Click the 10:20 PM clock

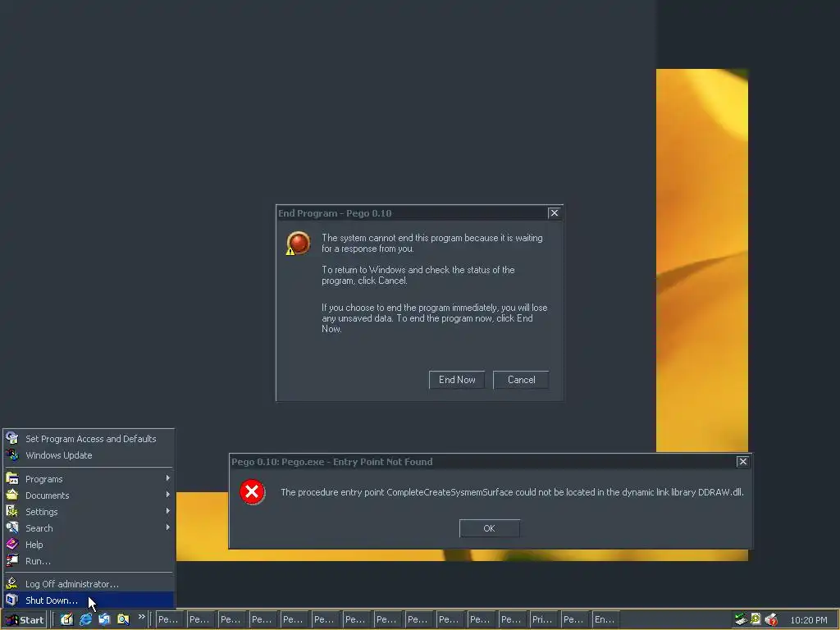[x=808, y=620]
